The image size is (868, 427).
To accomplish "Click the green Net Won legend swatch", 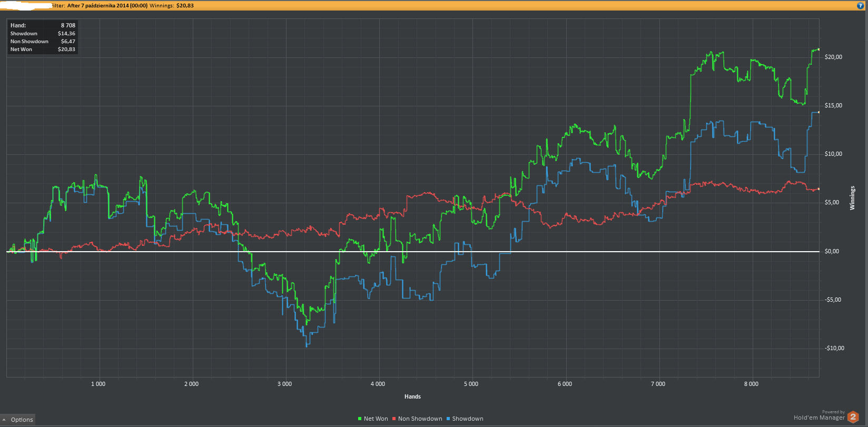I will click(360, 419).
